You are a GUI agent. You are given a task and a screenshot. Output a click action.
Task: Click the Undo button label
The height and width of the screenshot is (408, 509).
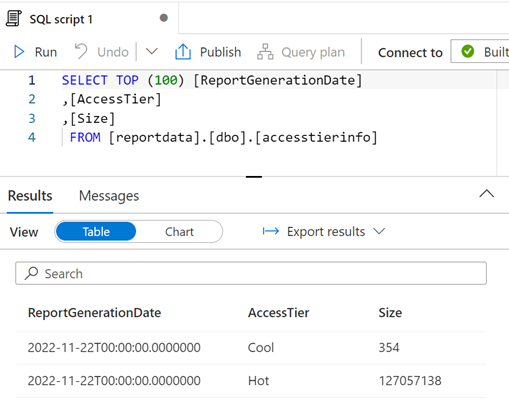click(113, 52)
